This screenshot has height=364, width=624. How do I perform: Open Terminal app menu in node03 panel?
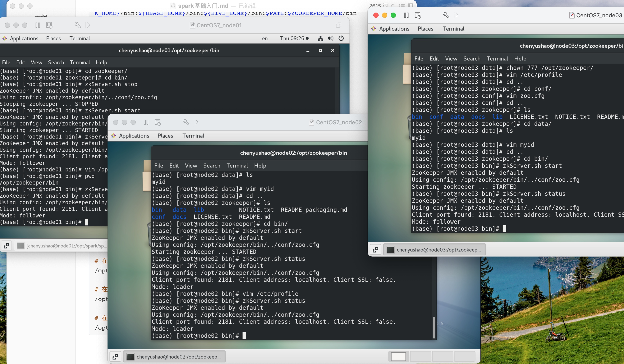coord(453,29)
